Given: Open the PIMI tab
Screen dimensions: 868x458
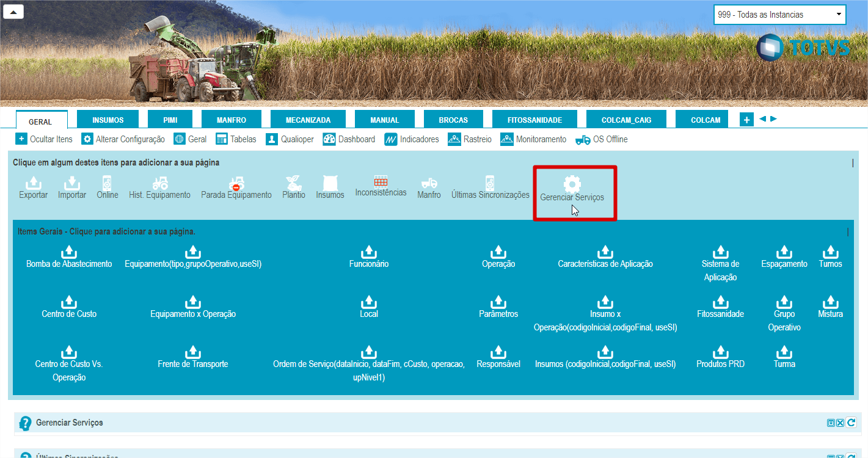Looking at the screenshot, I should 170,120.
